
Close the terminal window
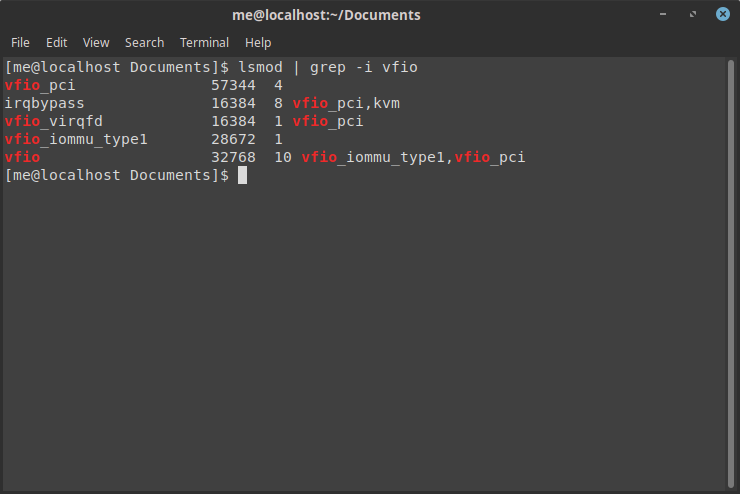pos(719,15)
